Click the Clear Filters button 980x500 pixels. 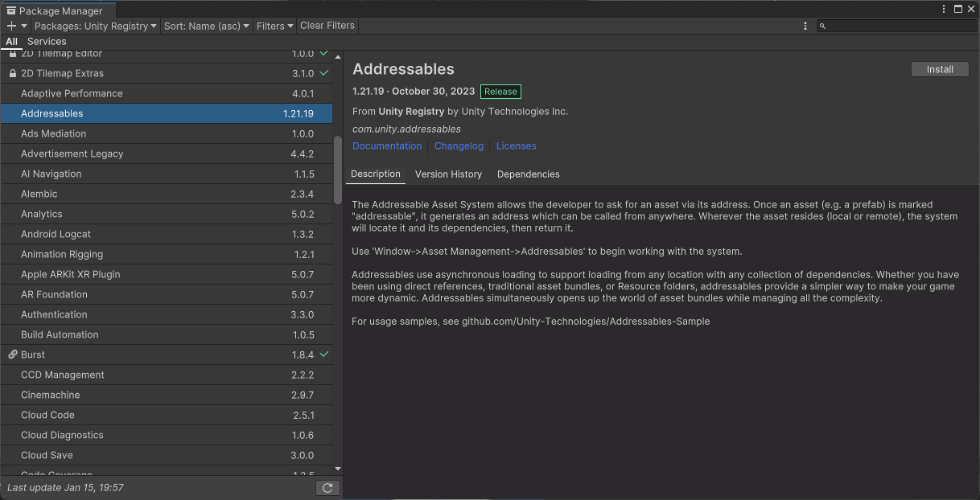pyautogui.click(x=327, y=26)
